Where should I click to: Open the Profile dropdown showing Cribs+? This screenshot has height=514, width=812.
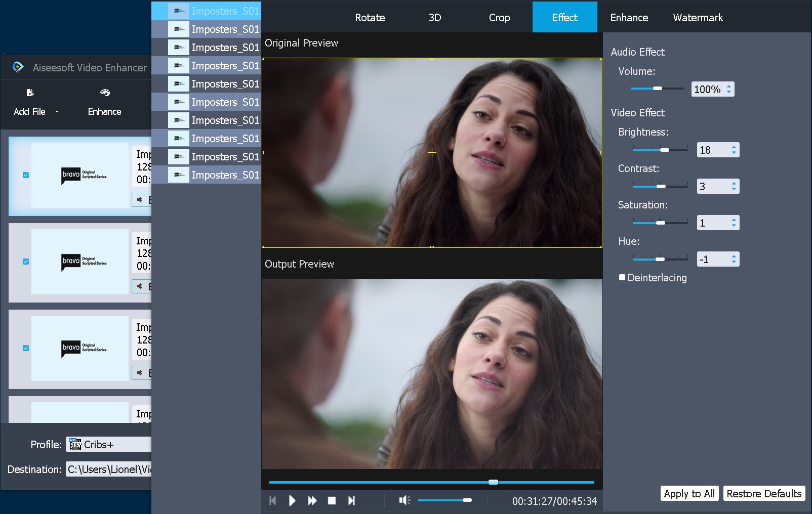pyautogui.click(x=108, y=444)
